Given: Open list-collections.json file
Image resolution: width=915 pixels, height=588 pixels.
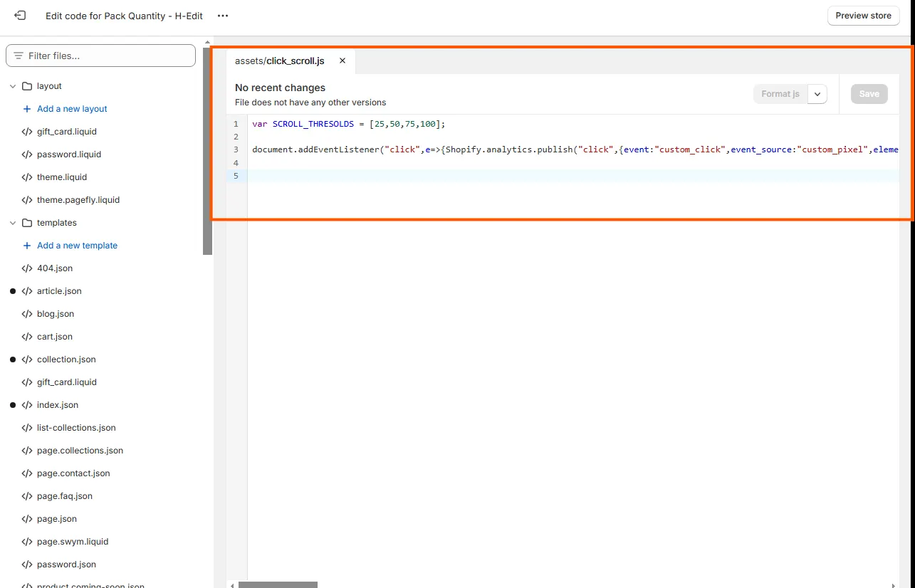Looking at the screenshot, I should pos(76,428).
